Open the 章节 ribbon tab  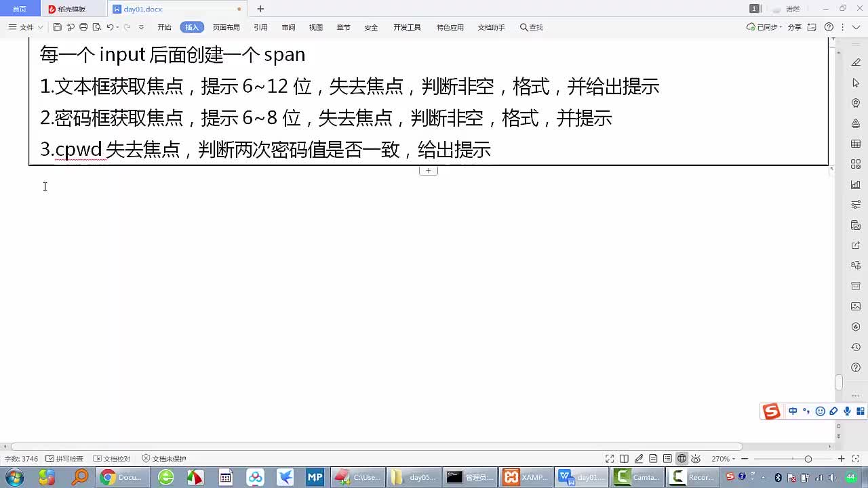[343, 27]
